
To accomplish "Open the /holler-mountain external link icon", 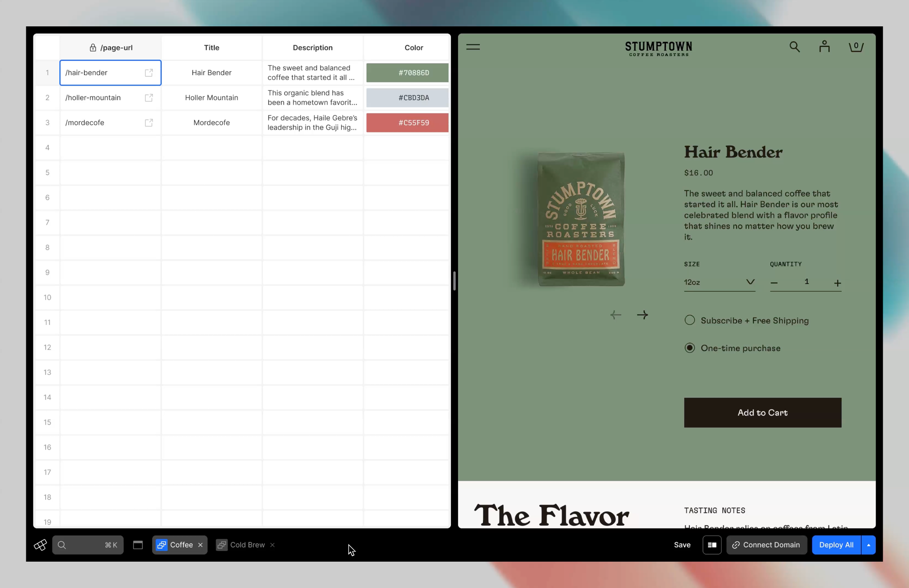I will [149, 98].
